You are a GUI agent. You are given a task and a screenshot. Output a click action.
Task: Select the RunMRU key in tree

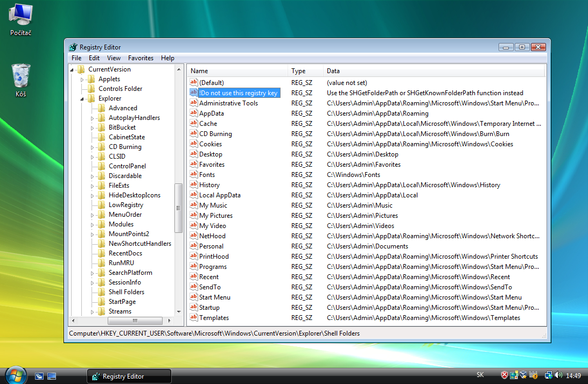[121, 263]
